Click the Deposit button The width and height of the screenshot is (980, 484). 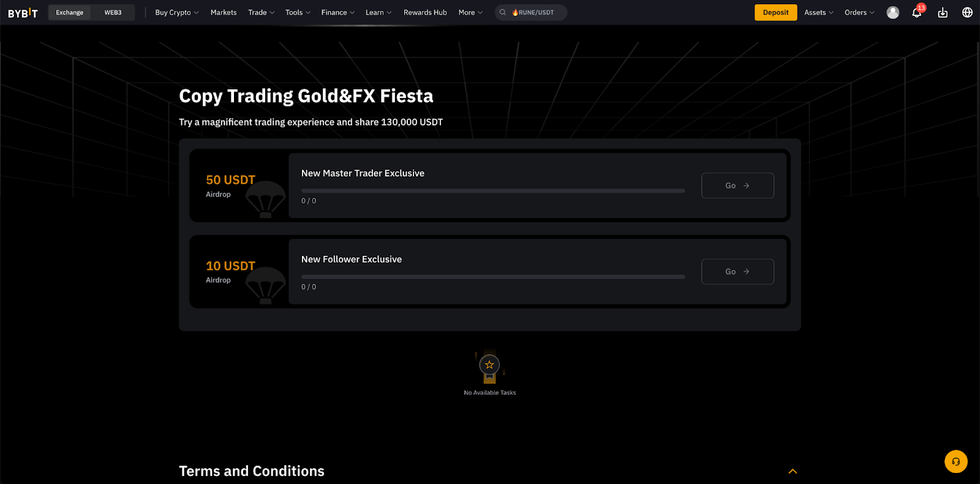pyautogui.click(x=776, y=12)
